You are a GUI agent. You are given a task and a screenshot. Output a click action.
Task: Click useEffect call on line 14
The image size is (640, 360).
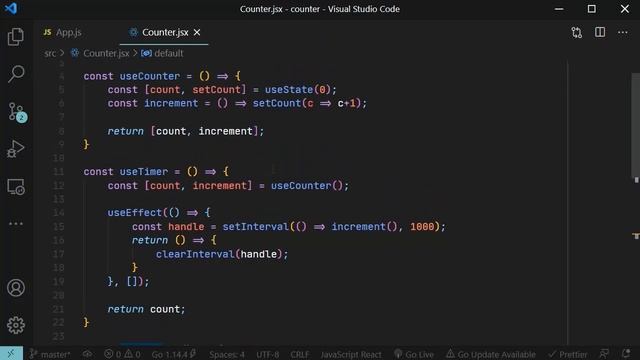coord(135,213)
